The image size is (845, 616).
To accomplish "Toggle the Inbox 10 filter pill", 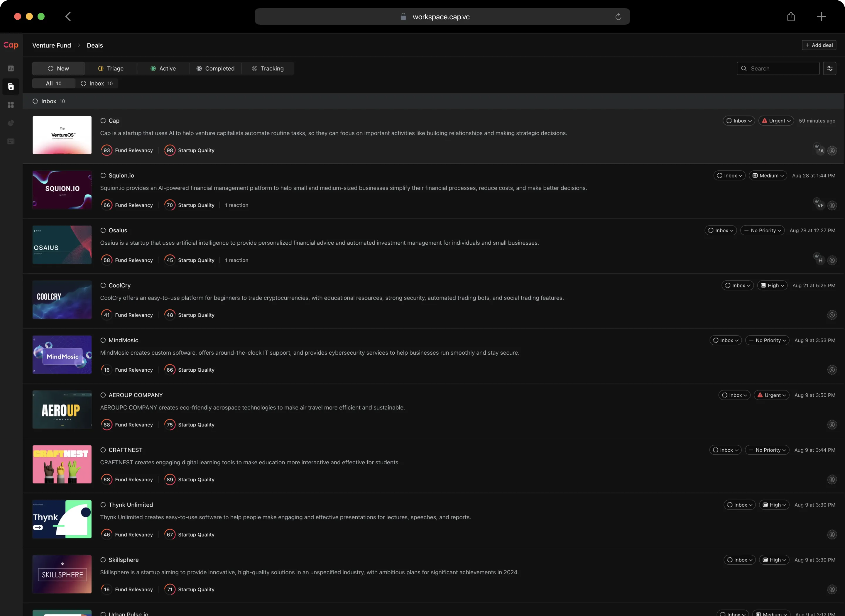I will coord(97,84).
